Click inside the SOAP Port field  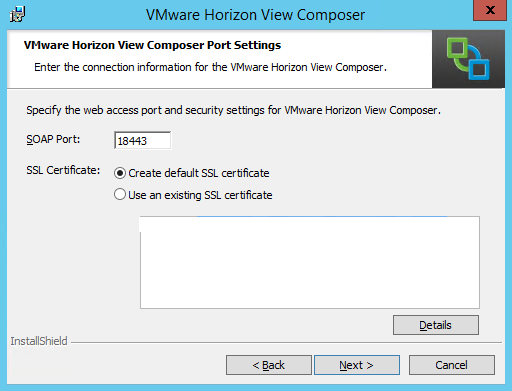(143, 140)
